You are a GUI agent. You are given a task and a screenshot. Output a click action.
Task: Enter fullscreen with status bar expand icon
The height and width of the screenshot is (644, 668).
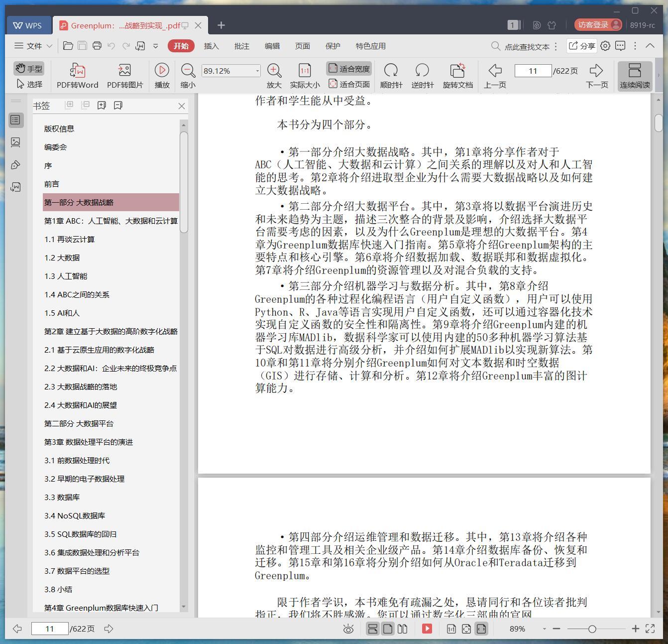pyautogui.click(x=650, y=629)
